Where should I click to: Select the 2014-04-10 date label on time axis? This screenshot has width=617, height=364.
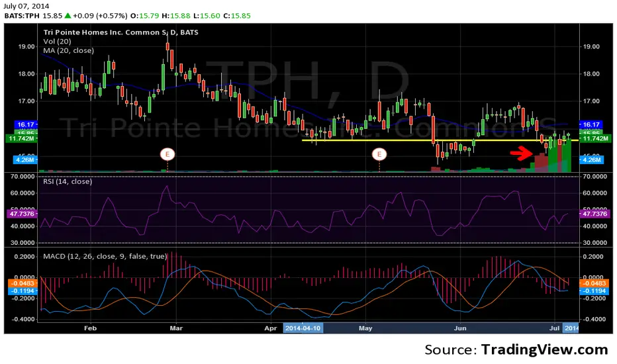[303, 328]
